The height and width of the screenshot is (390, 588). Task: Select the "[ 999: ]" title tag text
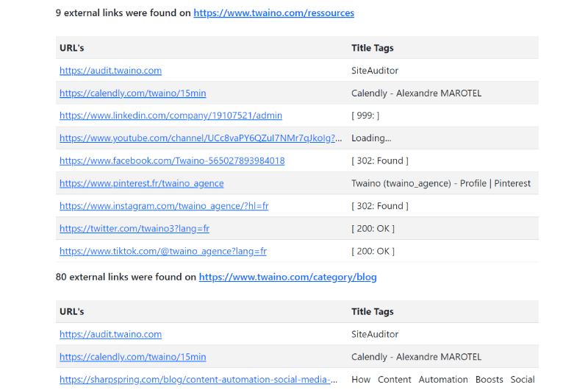pyautogui.click(x=365, y=116)
